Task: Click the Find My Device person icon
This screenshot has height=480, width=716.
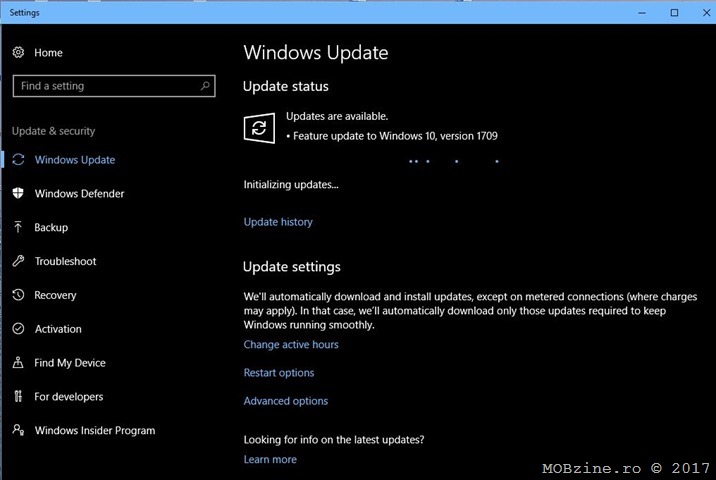Action: point(18,362)
